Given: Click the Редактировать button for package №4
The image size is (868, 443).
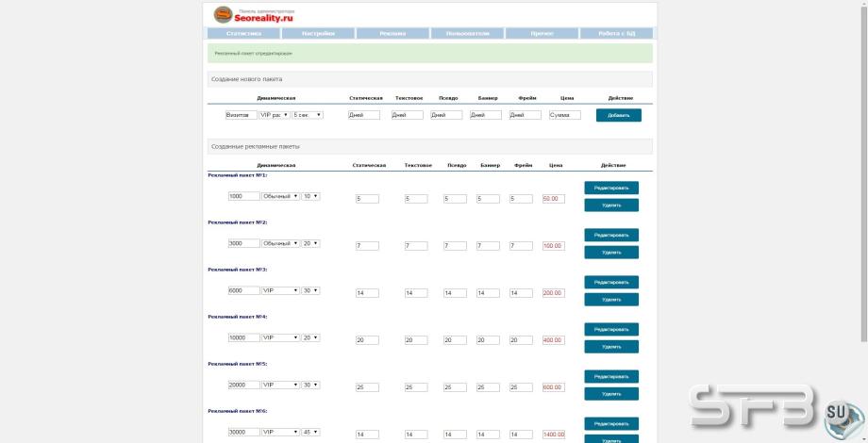Looking at the screenshot, I should 611,329.
